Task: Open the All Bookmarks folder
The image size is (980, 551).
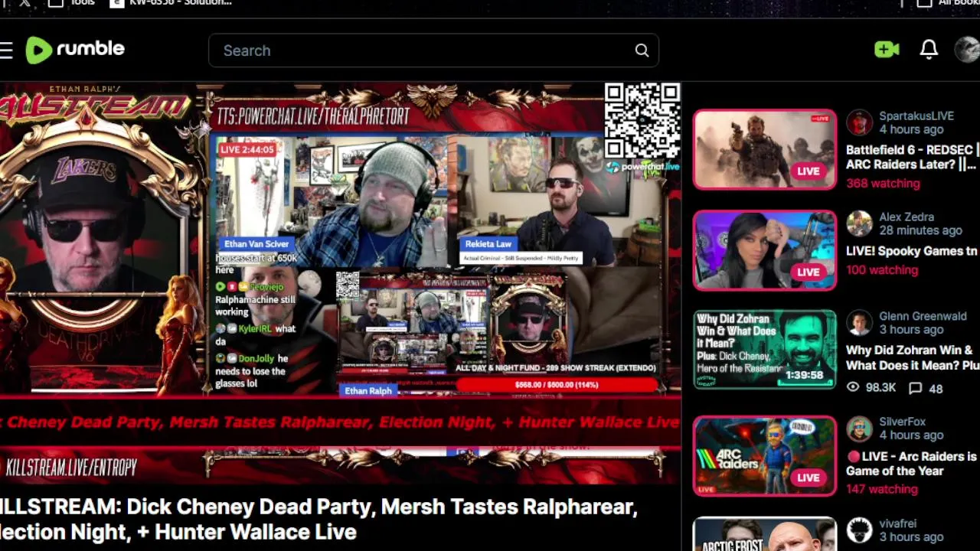Action: [x=949, y=3]
